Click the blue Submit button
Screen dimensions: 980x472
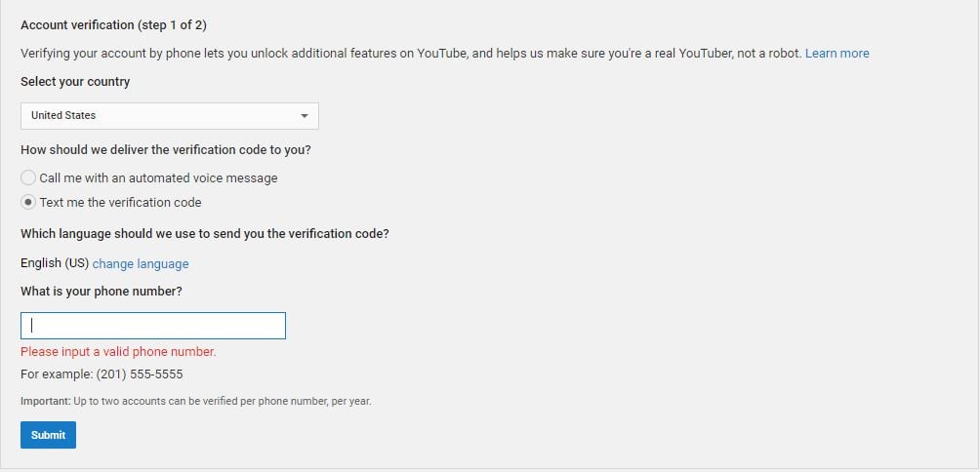(48, 435)
